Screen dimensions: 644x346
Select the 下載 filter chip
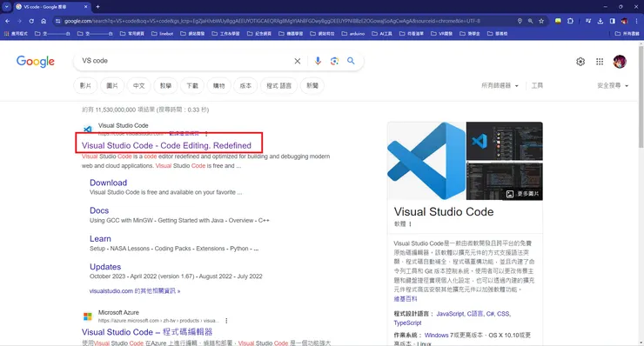192,86
